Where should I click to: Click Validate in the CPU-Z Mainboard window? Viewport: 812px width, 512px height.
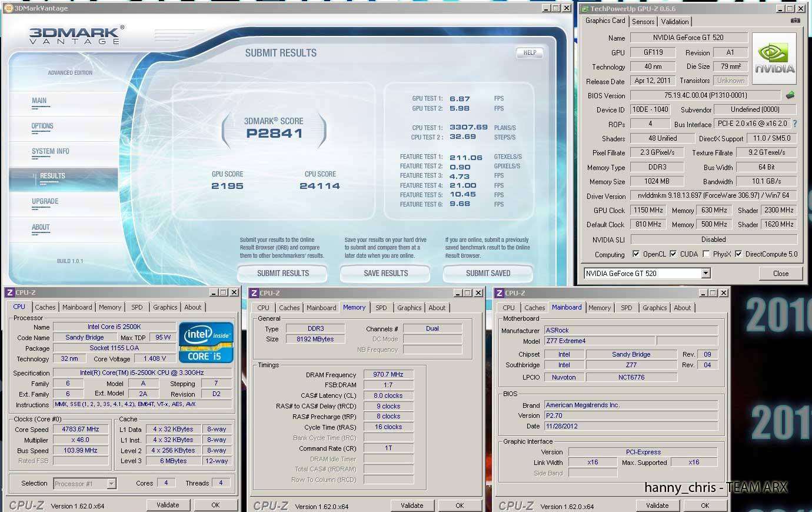pos(657,506)
